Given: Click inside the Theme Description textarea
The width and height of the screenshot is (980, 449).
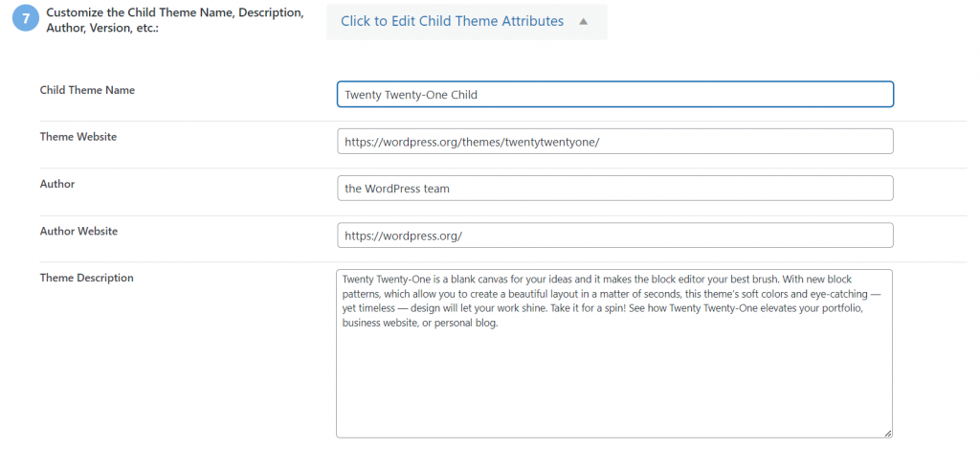Looking at the screenshot, I should click(614, 383).
